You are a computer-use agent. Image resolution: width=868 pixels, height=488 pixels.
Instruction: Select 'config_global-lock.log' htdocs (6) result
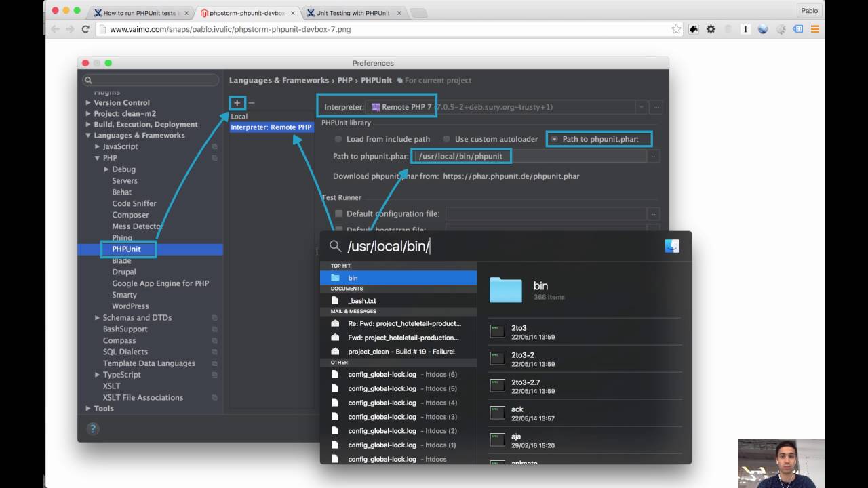point(399,375)
